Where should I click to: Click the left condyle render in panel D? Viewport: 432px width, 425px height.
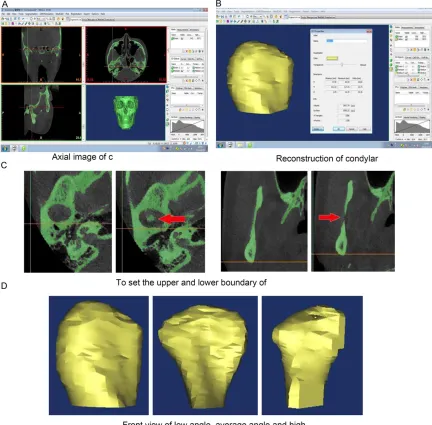99,355
